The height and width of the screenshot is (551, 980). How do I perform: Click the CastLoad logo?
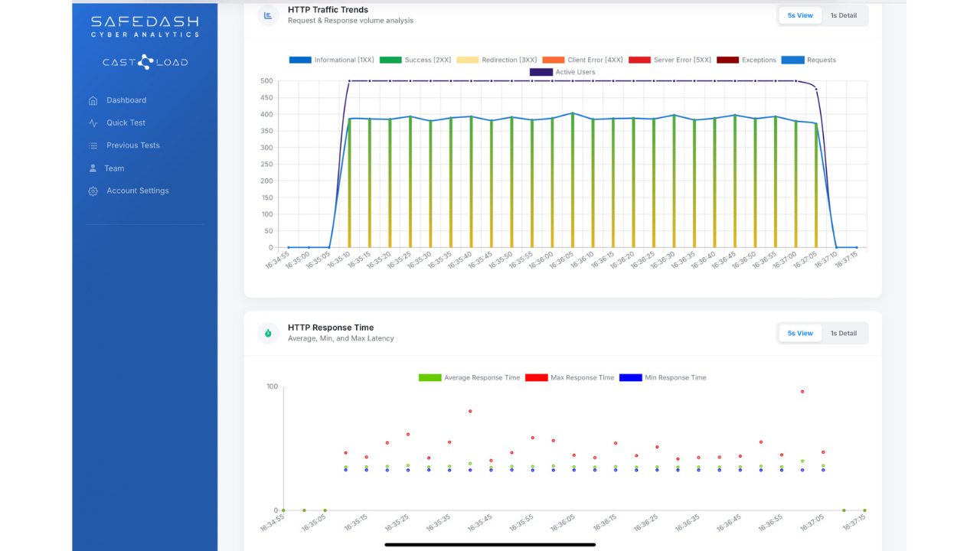click(x=145, y=62)
